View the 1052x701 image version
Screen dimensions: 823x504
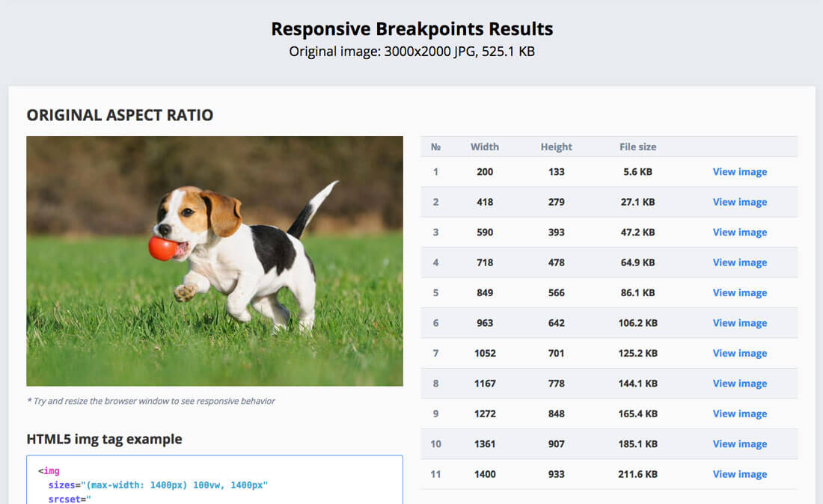(x=739, y=354)
